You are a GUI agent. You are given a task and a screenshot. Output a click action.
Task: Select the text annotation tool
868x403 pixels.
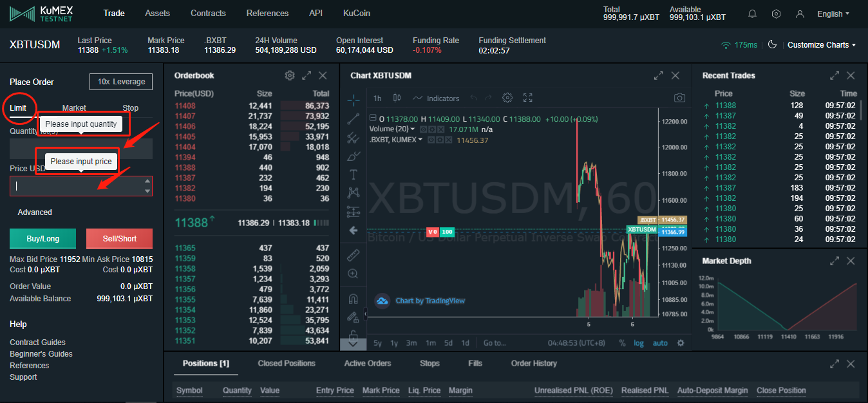[x=354, y=174]
